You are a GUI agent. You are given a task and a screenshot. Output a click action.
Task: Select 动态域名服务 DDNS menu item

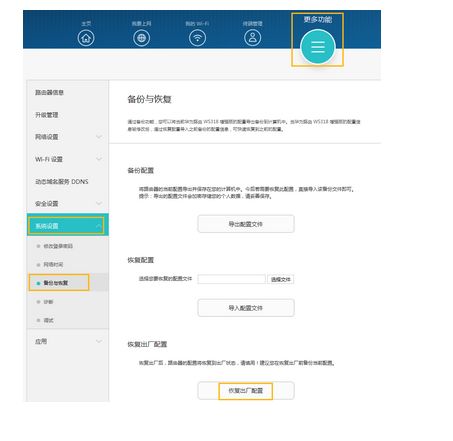pos(62,181)
